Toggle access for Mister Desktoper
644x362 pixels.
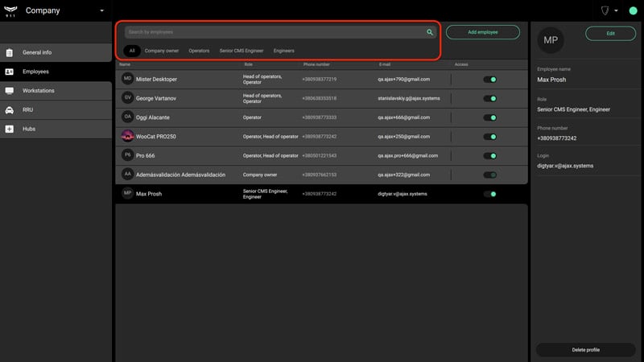(x=490, y=80)
